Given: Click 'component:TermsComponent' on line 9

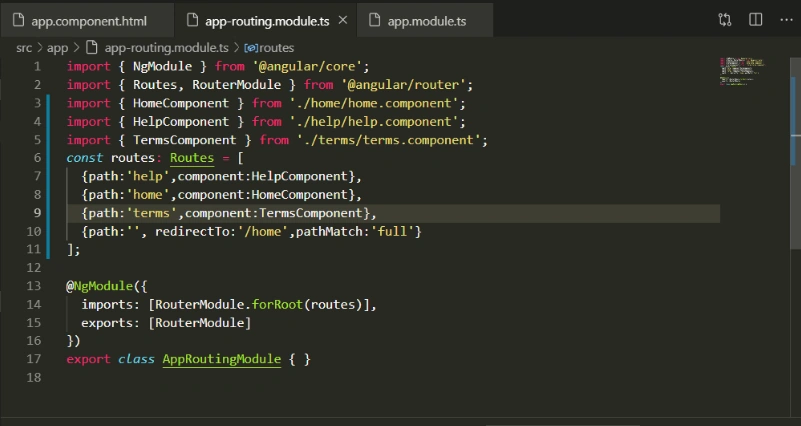Looking at the screenshot, I should coord(273,213).
